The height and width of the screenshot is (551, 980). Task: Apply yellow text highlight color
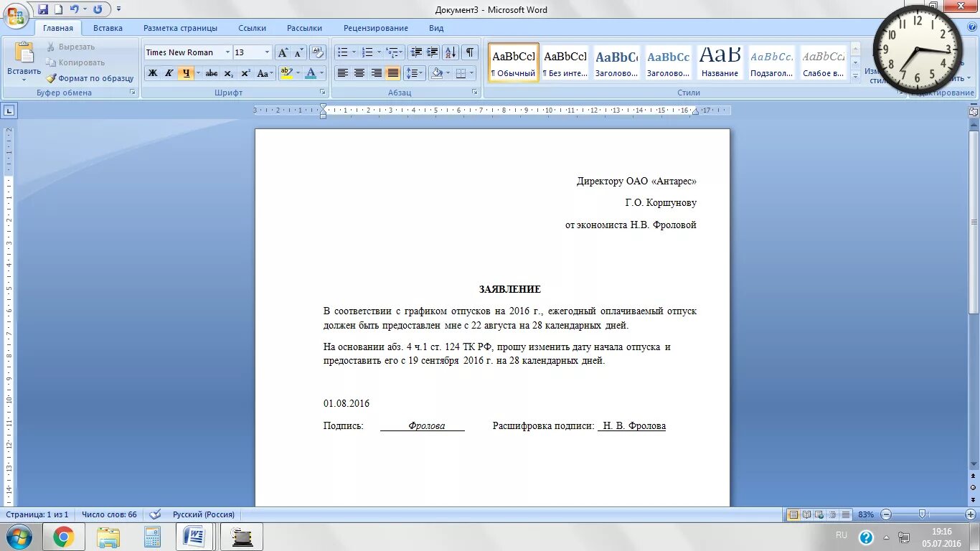coord(286,73)
